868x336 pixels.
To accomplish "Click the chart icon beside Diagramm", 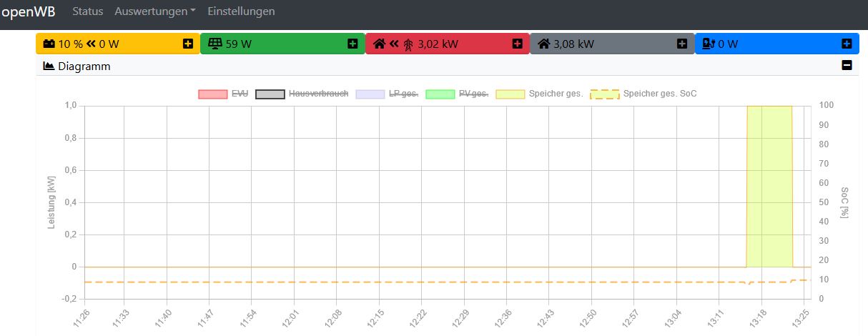I will [x=49, y=66].
